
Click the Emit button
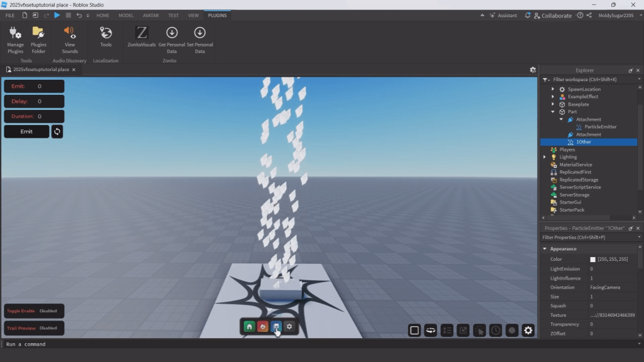(26, 131)
